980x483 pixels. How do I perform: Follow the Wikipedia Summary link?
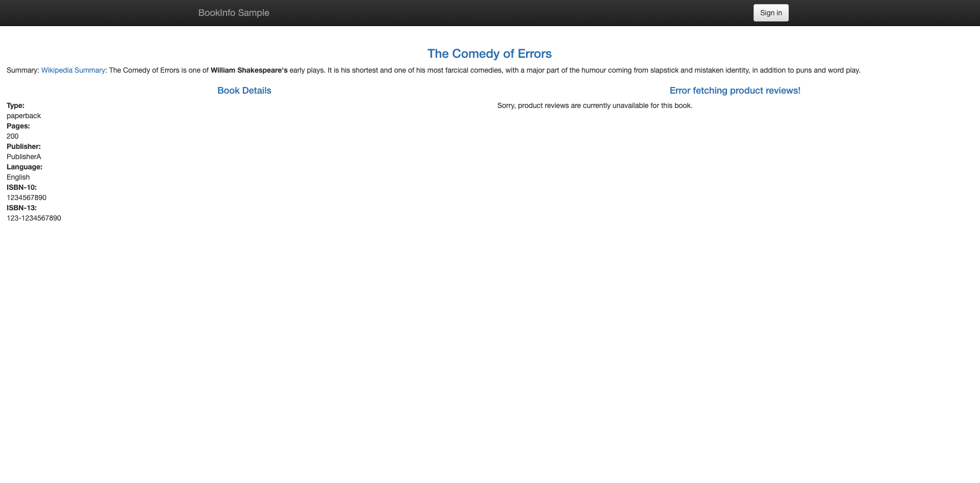pyautogui.click(x=73, y=70)
